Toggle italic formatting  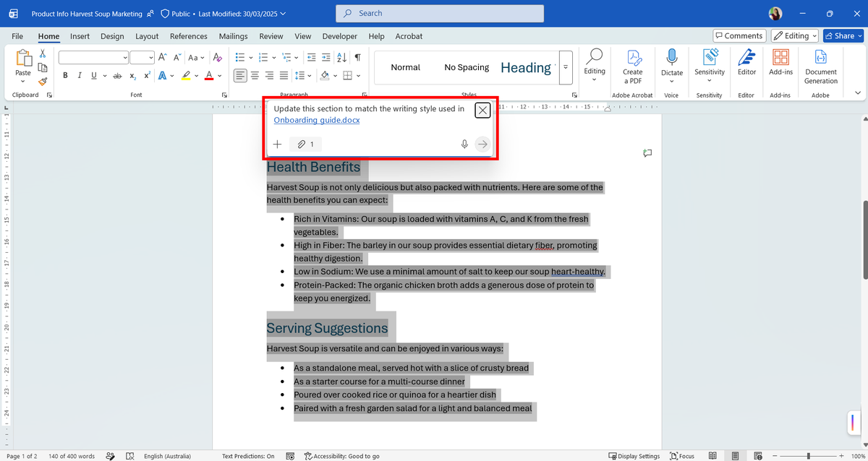(x=80, y=75)
